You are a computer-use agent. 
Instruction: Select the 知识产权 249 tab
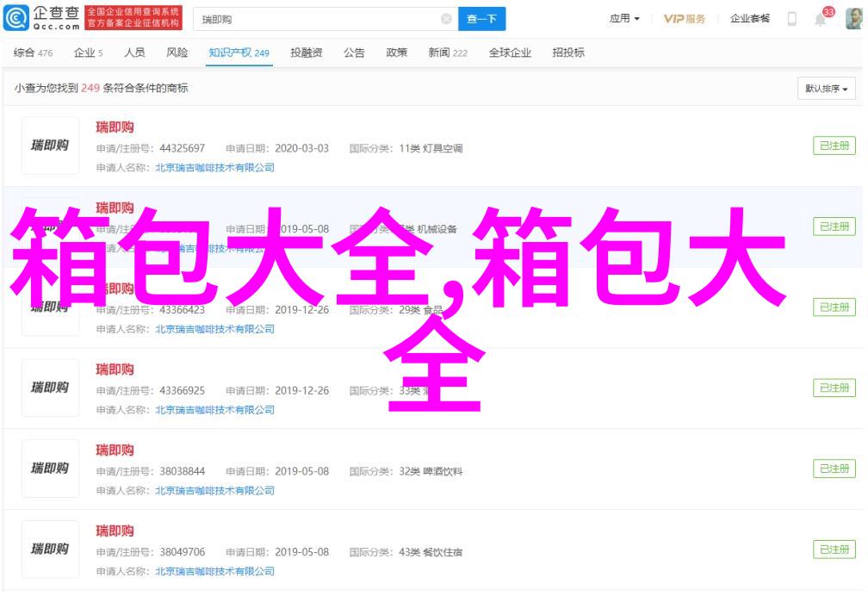pyautogui.click(x=239, y=53)
